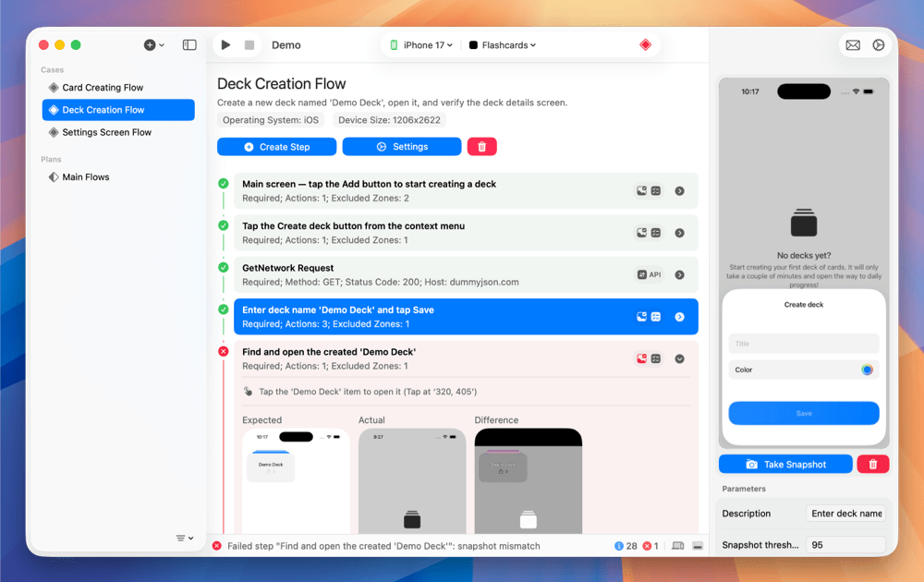Image resolution: width=924 pixels, height=582 pixels.
Task: Click the blue info count 28 in the status bar
Action: [626, 546]
